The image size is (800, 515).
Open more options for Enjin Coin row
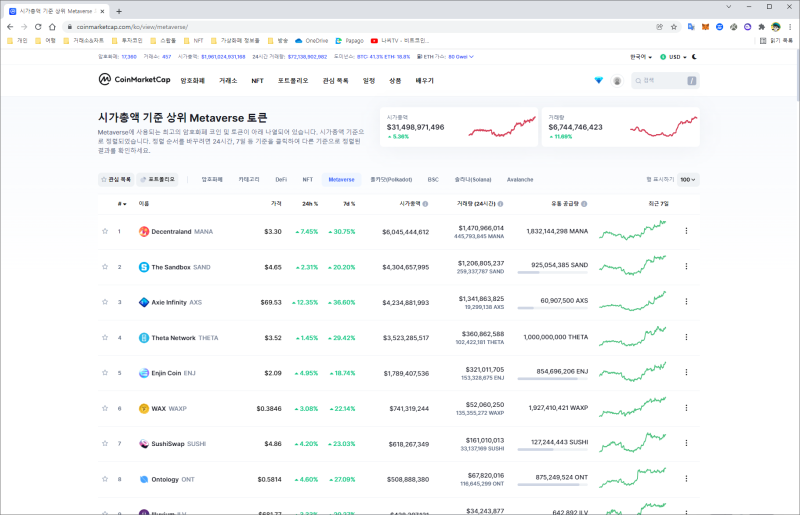(686, 373)
